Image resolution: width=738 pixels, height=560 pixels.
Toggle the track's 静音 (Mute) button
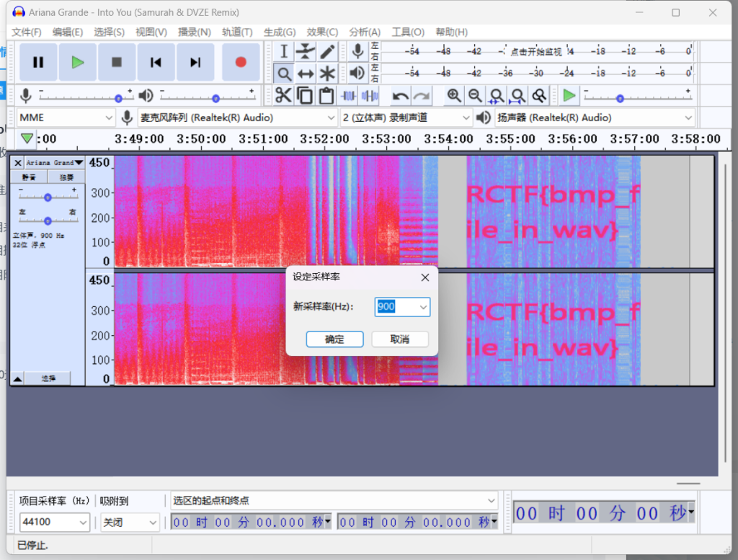pyautogui.click(x=29, y=177)
